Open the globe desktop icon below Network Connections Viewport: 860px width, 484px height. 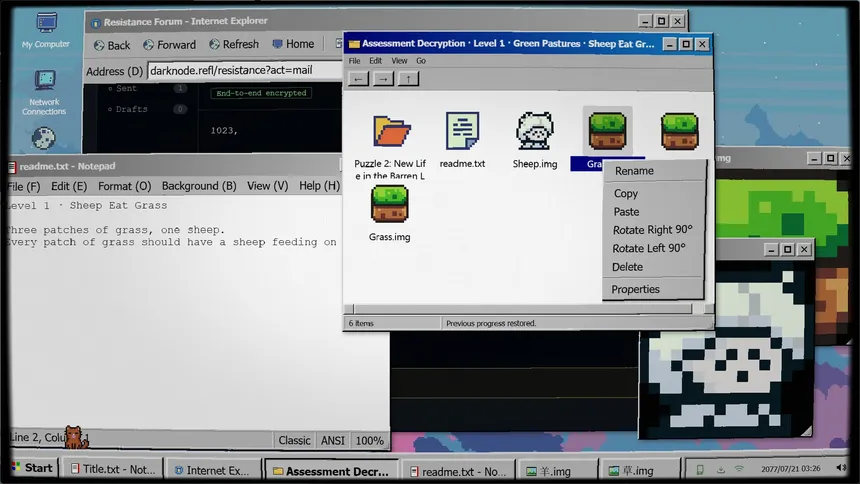tap(43, 138)
